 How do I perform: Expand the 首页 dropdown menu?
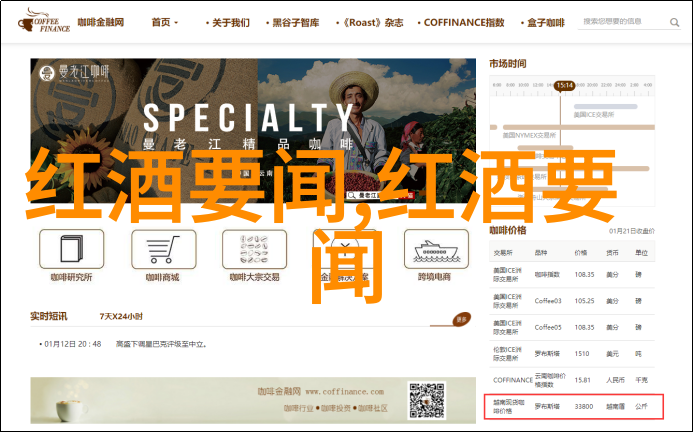tap(164, 23)
